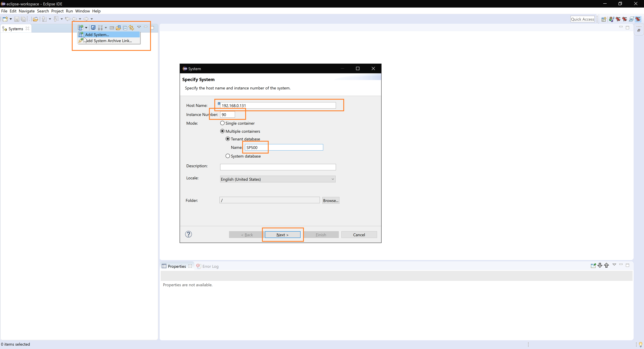Click the restore icon in right trim stack
The width and height of the screenshot is (644, 349).
tap(639, 30)
